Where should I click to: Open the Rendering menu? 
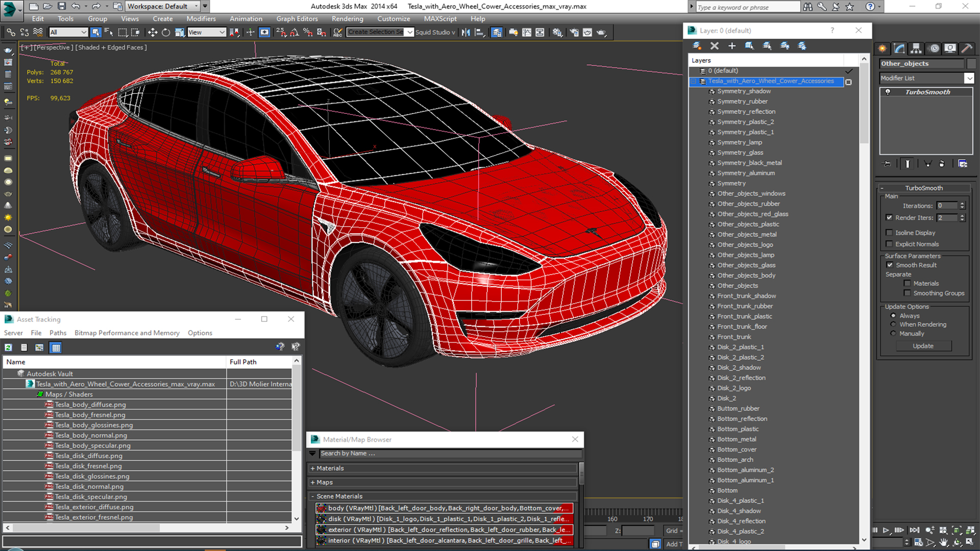click(x=348, y=19)
